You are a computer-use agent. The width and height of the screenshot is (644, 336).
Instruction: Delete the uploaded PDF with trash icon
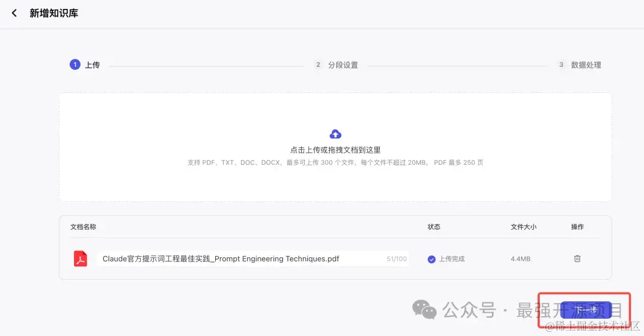point(577,258)
